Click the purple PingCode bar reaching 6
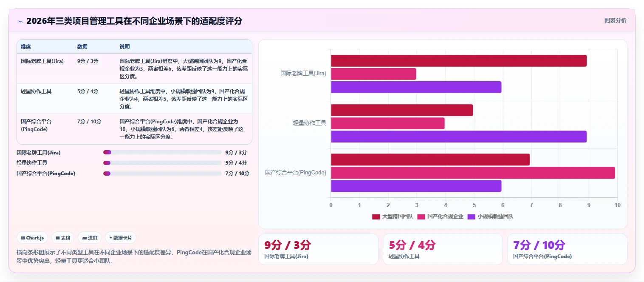644x282 pixels. click(x=416, y=186)
